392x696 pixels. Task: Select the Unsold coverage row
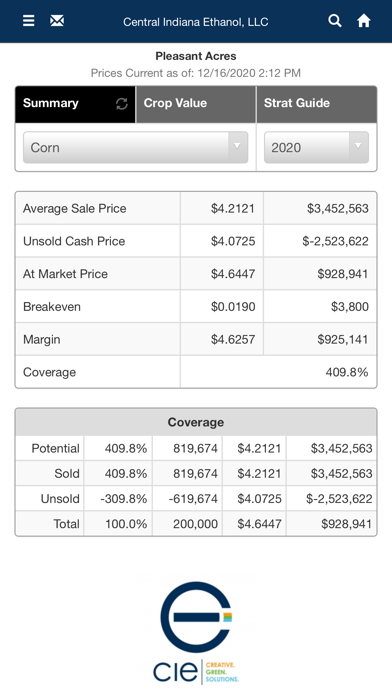[196, 498]
